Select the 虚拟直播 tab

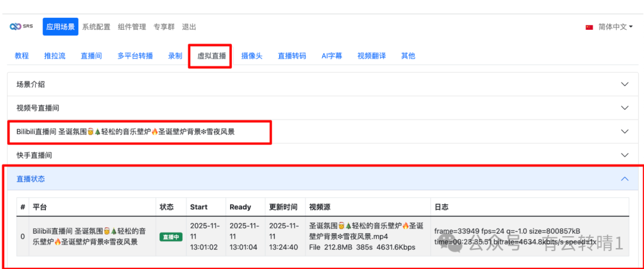(x=212, y=56)
